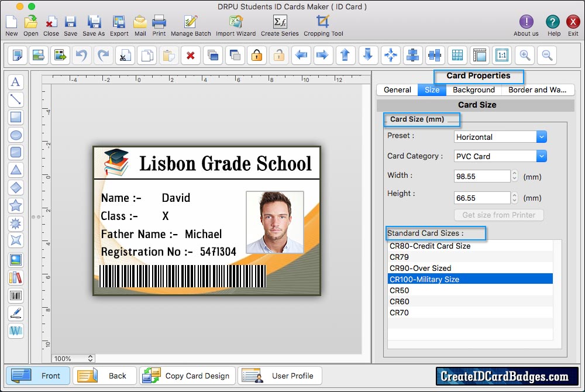Click the Copy pages icon

click(x=147, y=55)
